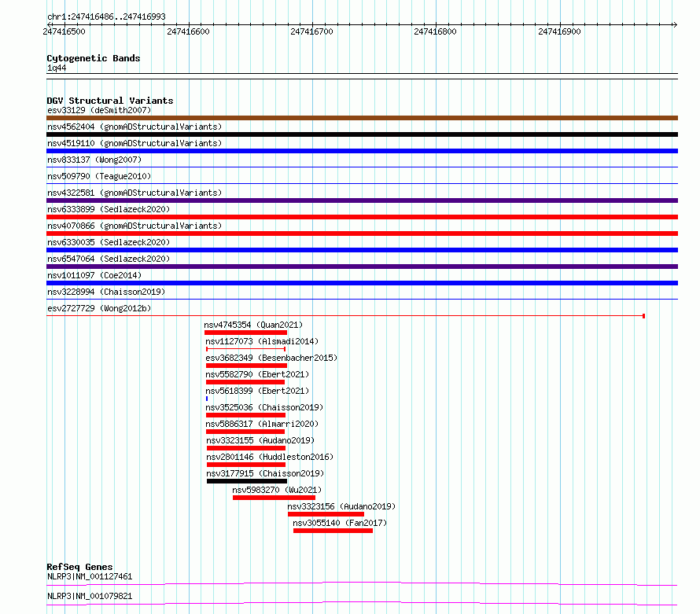Click nsv2801146 (Huddleston2016) label
The height and width of the screenshot is (614, 700).
coord(270,457)
